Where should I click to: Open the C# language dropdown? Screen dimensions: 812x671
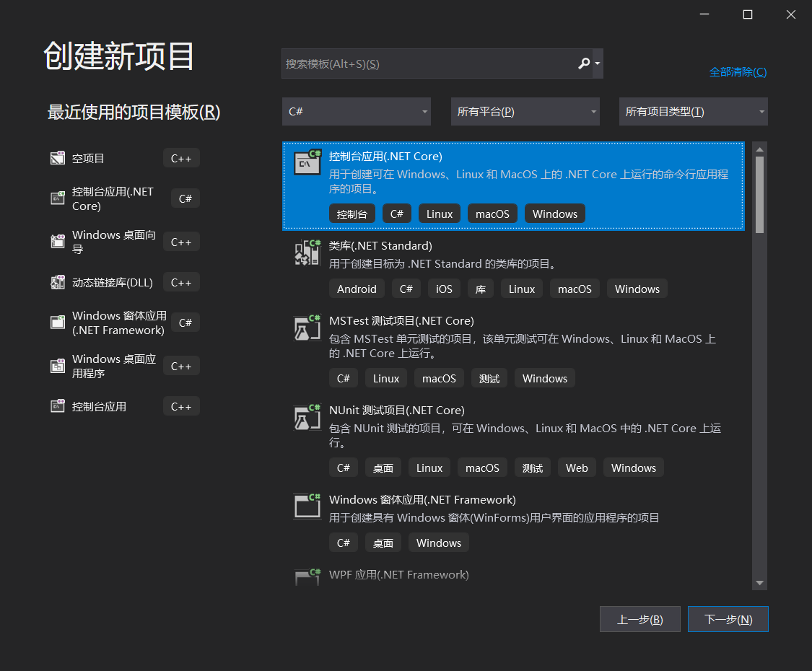(x=356, y=111)
